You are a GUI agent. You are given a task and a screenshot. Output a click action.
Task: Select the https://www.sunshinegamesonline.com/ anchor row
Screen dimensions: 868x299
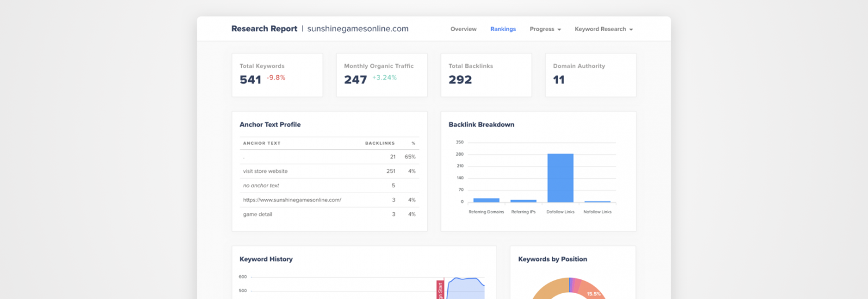329,200
